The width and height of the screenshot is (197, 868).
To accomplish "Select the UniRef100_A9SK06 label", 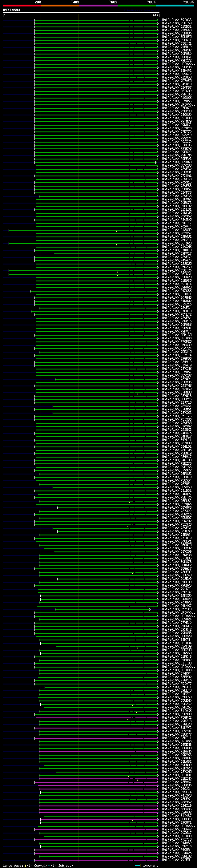I will pos(176,149).
